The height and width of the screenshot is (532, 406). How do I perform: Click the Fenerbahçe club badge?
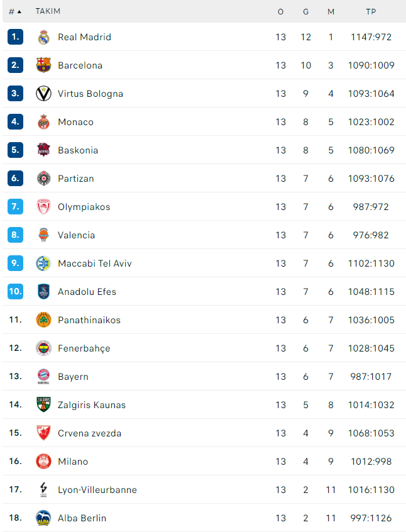43,348
